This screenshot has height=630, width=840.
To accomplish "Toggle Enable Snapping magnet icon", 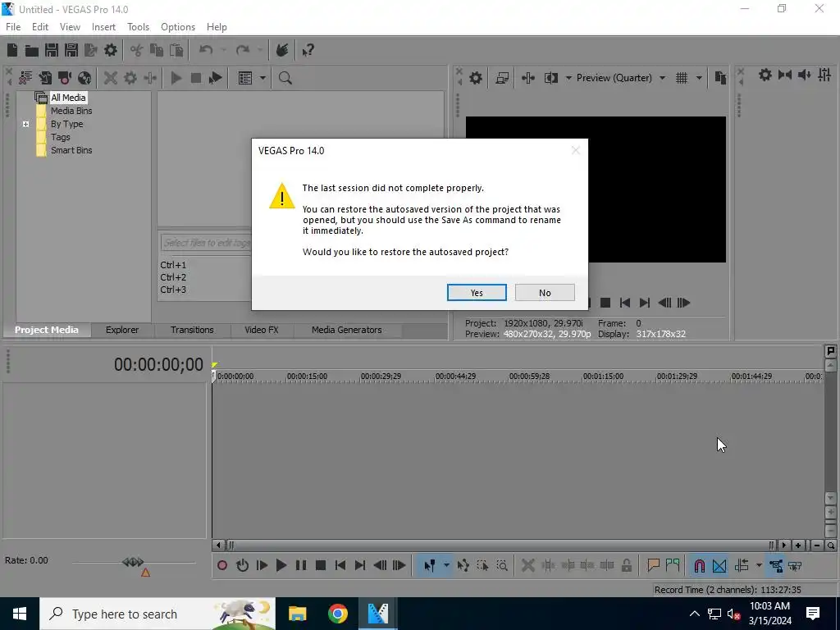I will [x=699, y=566].
